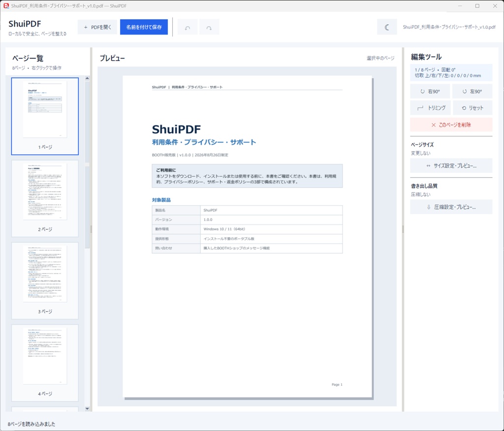The height and width of the screenshot is (431, 504).
Task: Click the page info 1 / 8 ページ box
Action: tap(451, 73)
